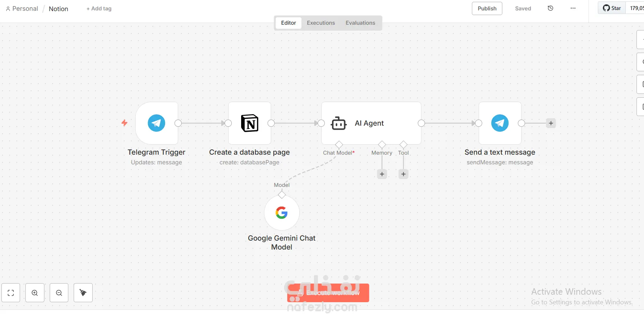Click the first right-edge panel button
Viewport: 644px width, 314px height.
click(640, 39)
